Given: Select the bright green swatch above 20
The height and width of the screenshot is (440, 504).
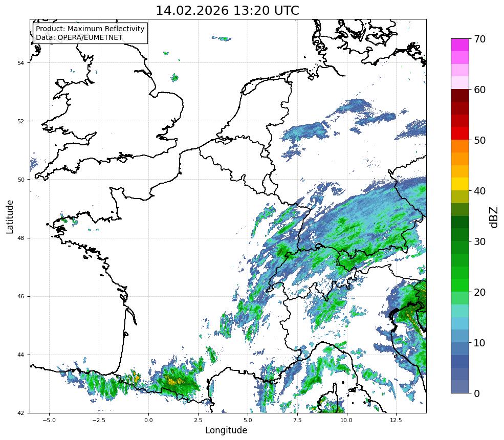Looking at the screenshot, I should click(460, 285).
